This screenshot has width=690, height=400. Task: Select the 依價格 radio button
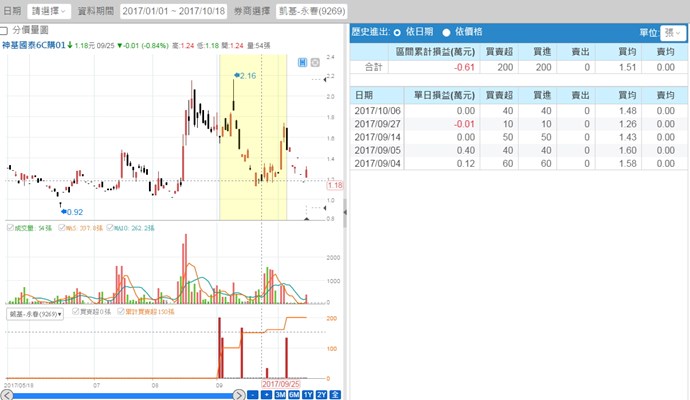(446, 32)
